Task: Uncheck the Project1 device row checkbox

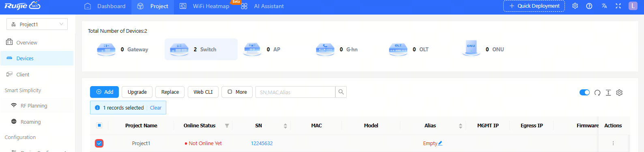Action: click(x=99, y=143)
